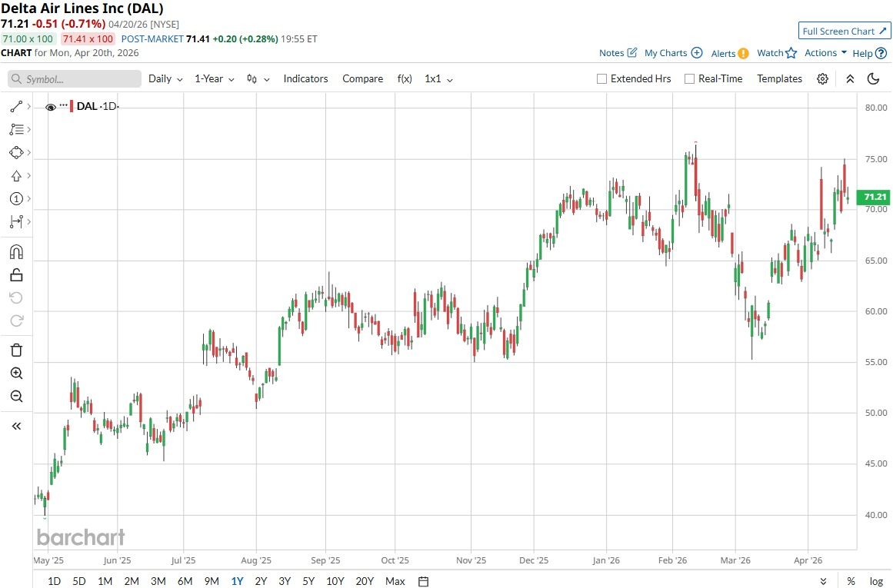Open the Daily frequency dropdown
This screenshot has width=893, height=588.
tap(165, 79)
